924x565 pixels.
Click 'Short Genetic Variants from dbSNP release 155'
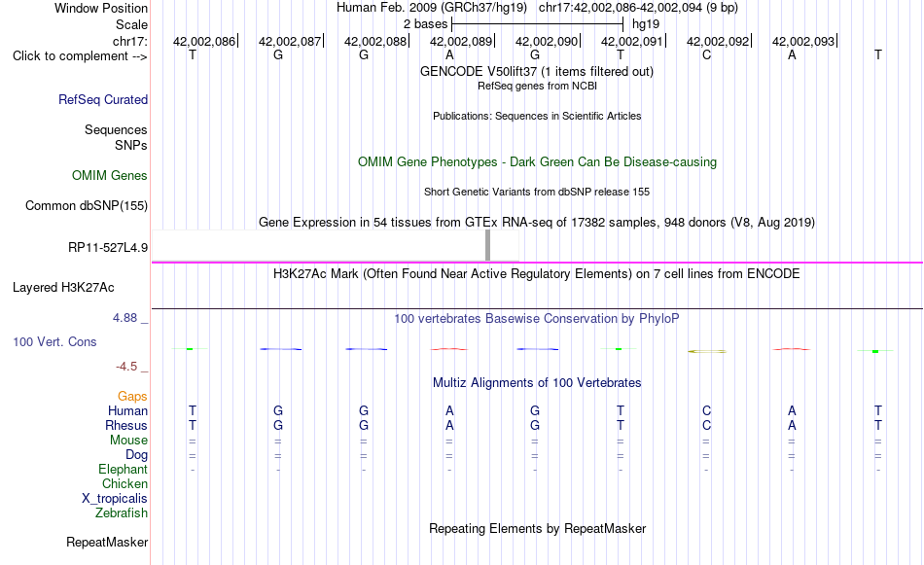(x=537, y=193)
